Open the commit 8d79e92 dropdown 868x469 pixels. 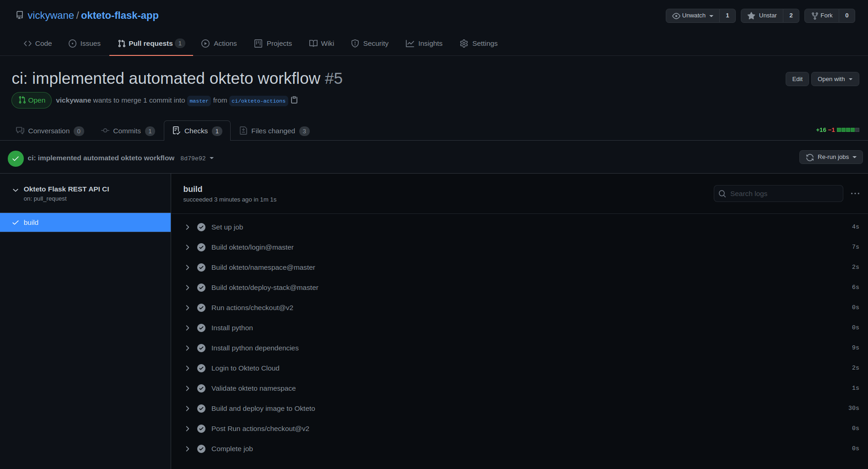(x=197, y=158)
